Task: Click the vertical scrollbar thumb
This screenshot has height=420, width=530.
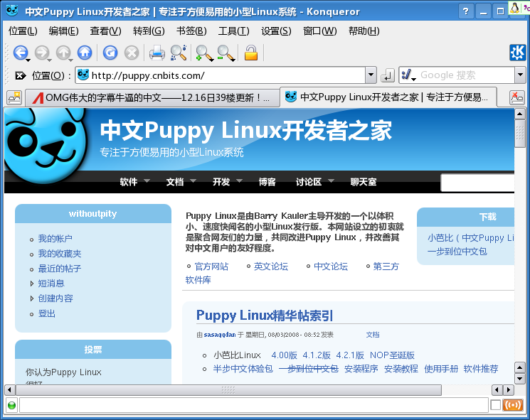Action: click(x=520, y=134)
